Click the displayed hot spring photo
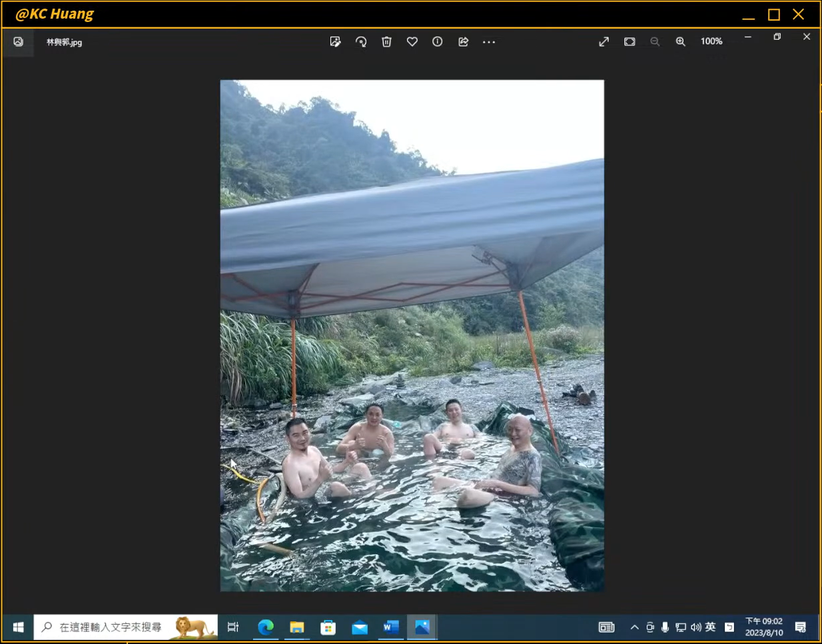 [x=412, y=335]
